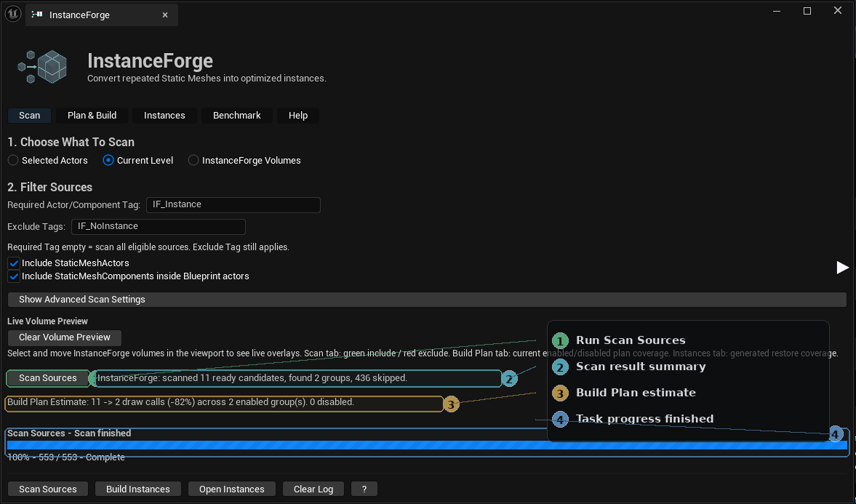Switch to the Scan tab

[30, 115]
